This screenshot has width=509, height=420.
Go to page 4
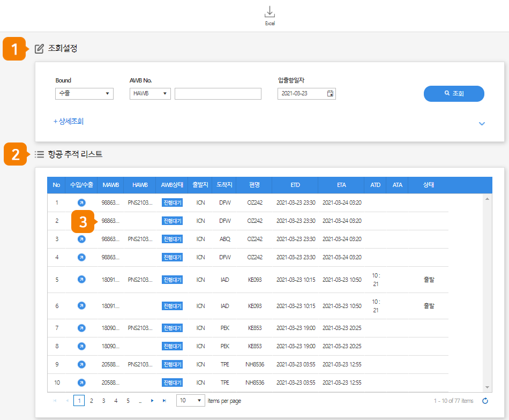click(116, 401)
